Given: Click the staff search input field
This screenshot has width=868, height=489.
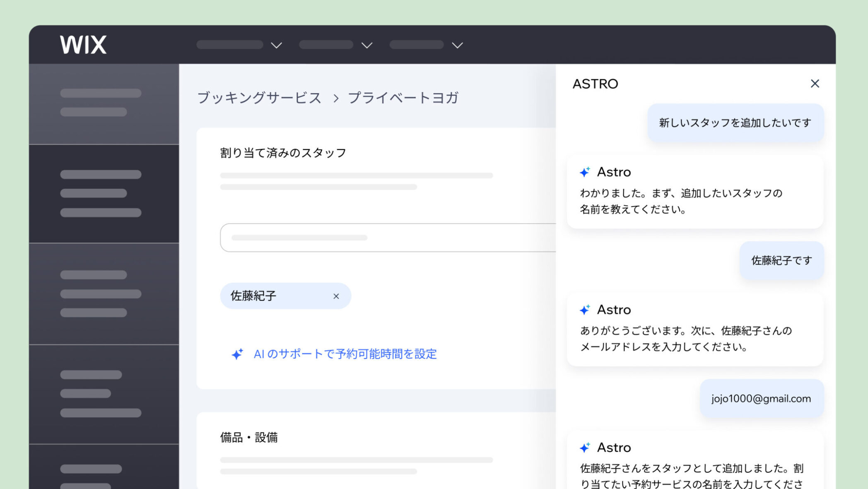Looking at the screenshot, I should coord(388,238).
